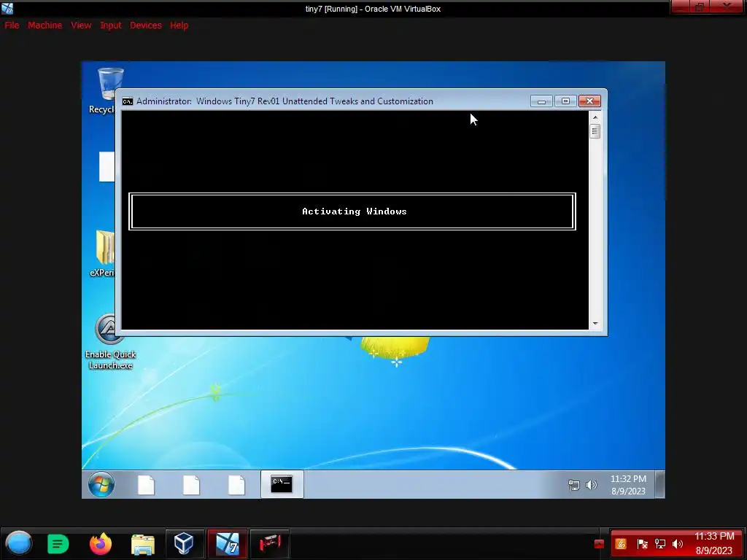Click the console scrollbar up arrow
The image size is (747, 560).
(x=595, y=117)
